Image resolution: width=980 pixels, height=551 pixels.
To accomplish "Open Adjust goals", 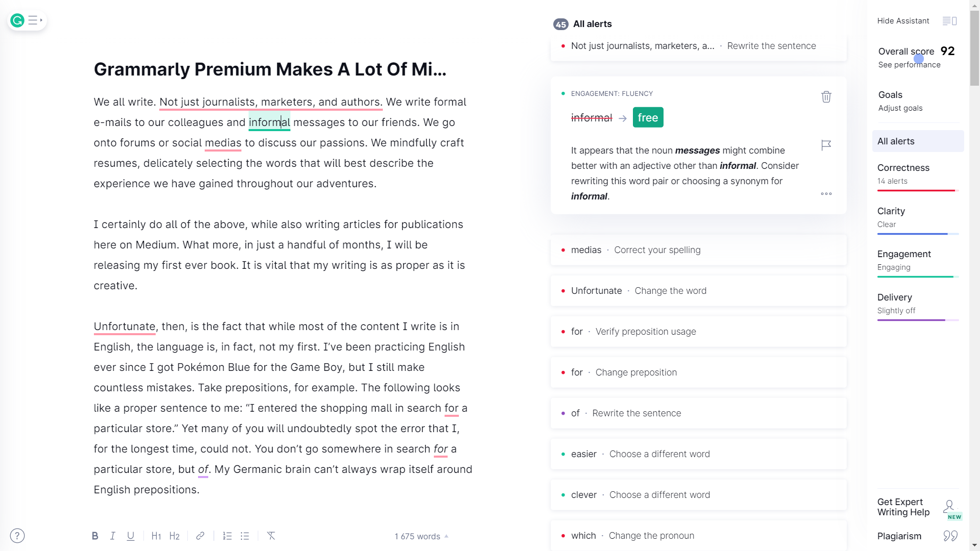I will click(x=900, y=108).
